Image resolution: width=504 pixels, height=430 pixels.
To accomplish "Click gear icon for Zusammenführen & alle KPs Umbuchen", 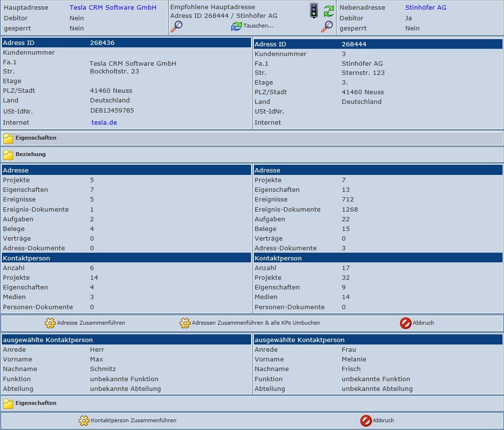I will click(x=185, y=323).
